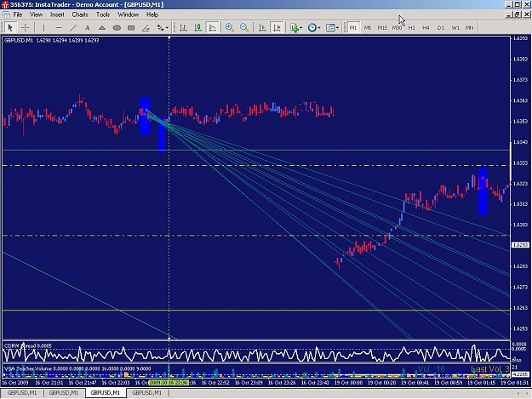Viewport: 532px width, 399px height.
Task: Switch to candlestick chart display
Action: (x=198, y=28)
